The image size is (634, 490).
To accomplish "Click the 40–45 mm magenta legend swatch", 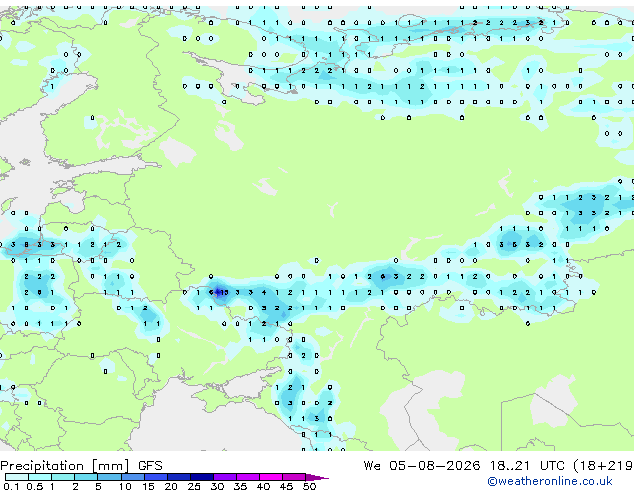I will [271, 477].
